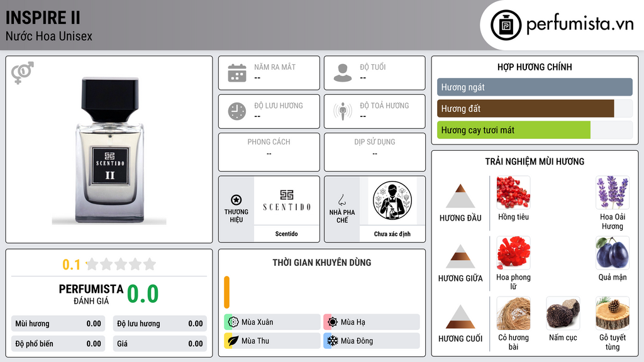Click the Độ lưu hương score row
The width and height of the screenshot is (644, 362).
click(160, 324)
